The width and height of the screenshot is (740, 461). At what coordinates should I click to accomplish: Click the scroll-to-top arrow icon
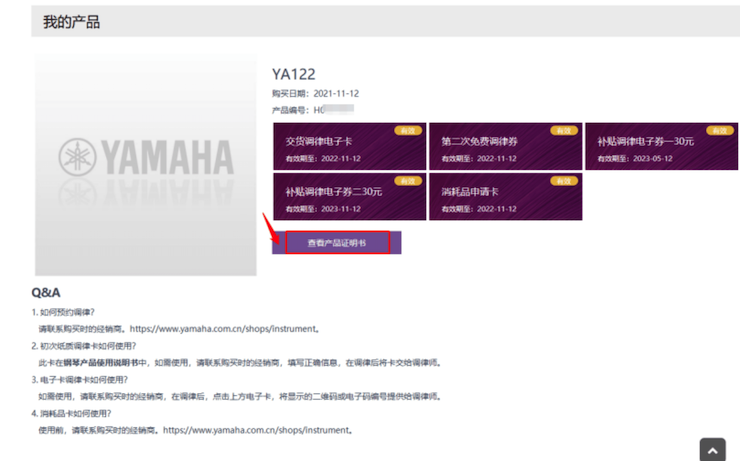click(712, 449)
